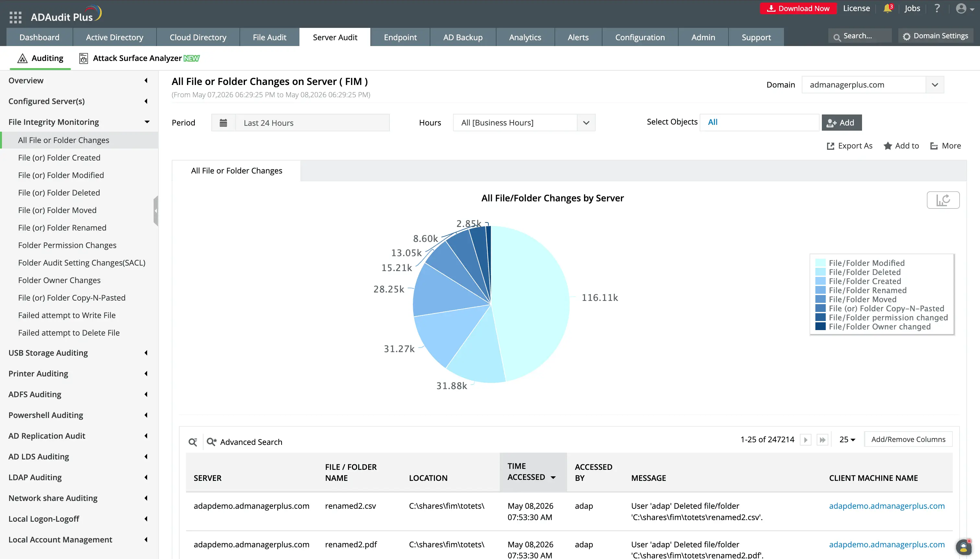Open the notifications bell icon

click(x=888, y=8)
